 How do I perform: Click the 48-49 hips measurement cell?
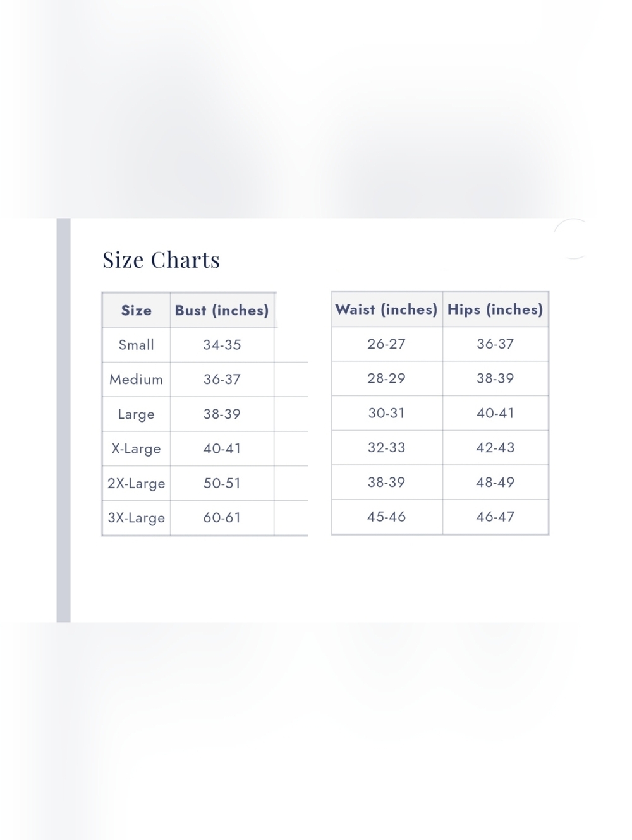(x=495, y=483)
